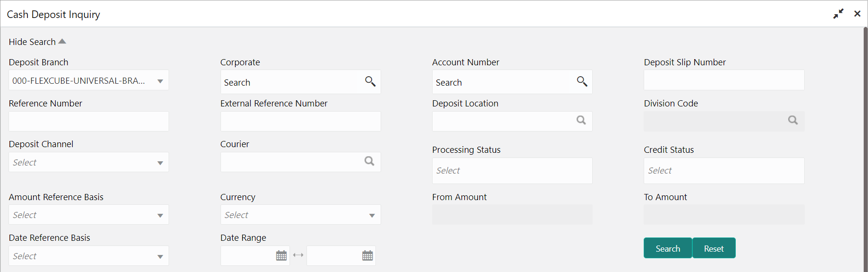Open the Deposit Branch dropdown

[89, 80]
